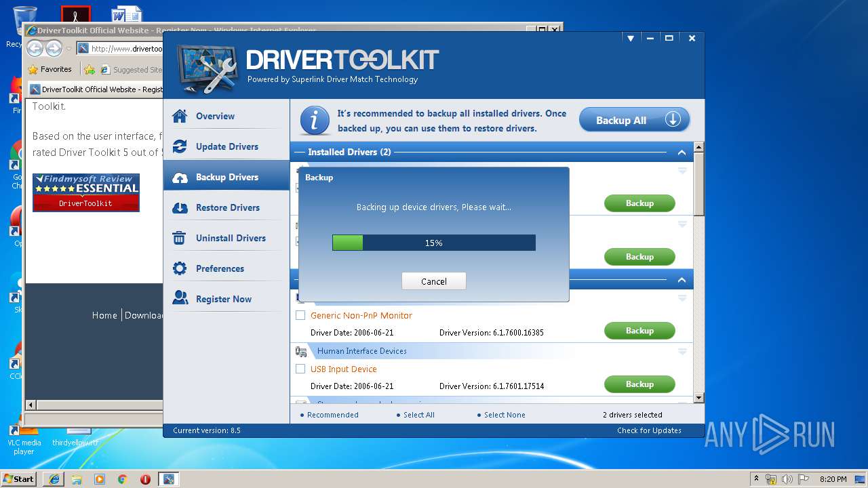Click the Restore Drivers download cloud icon
This screenshot has width=868, height=488.
click(x=180, y=208)
